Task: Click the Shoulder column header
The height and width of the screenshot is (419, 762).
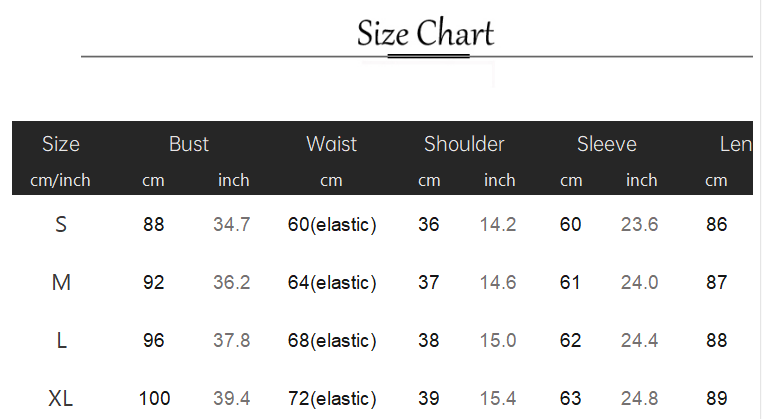Action: [x=464, y=144]
